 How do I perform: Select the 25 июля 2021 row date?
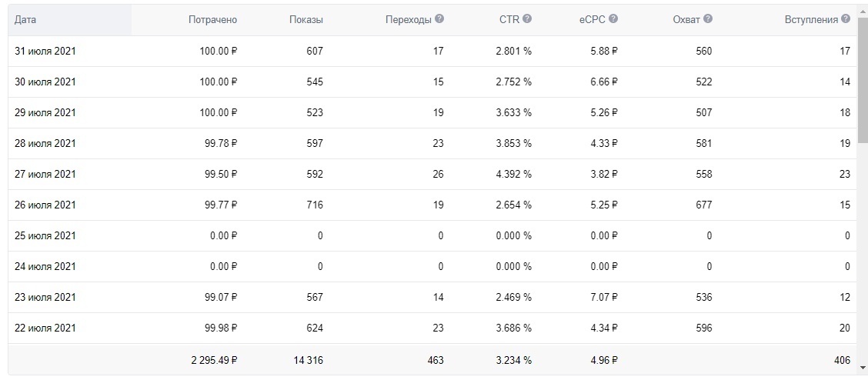[45, 236]
